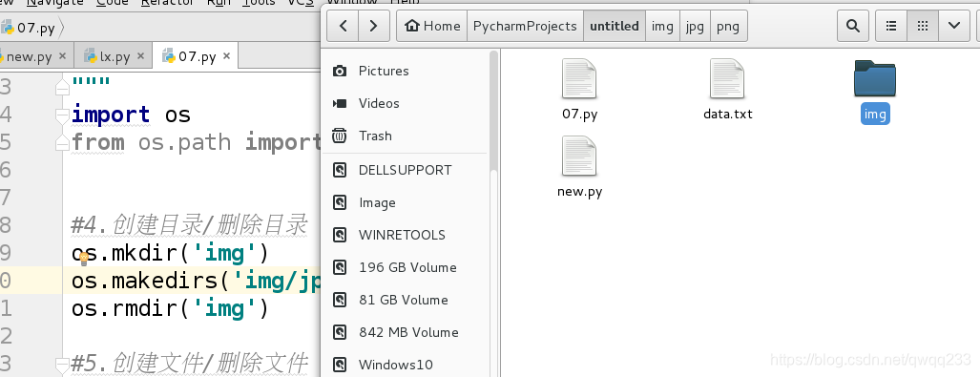Click the Pictures camera icon
The width and height of the screenshot is (980, 377).
pyautogui.click(x=340, y=71)
